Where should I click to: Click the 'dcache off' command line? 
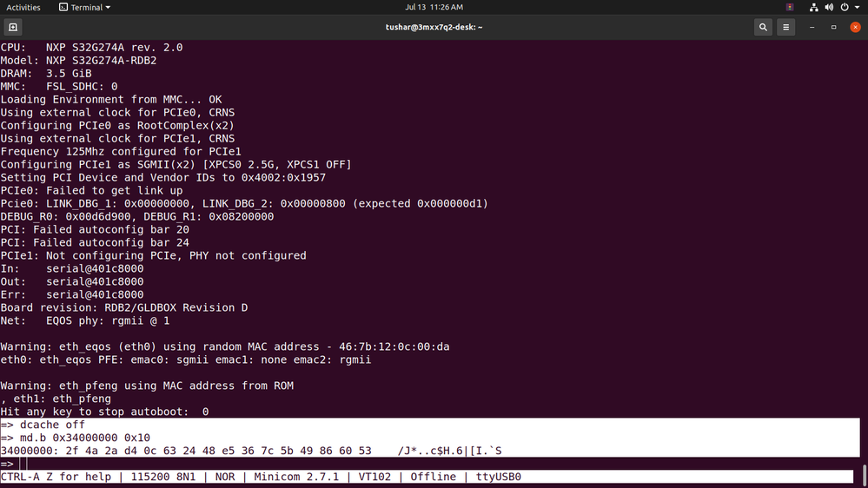click(43, 425)
